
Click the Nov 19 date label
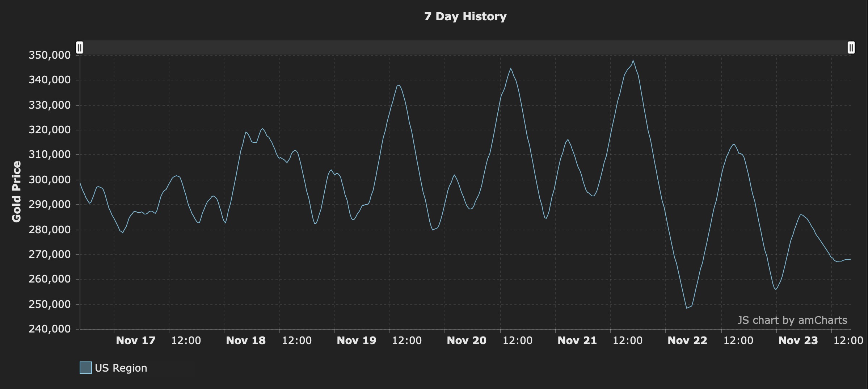pyautogui.click(x=357, y=340)
